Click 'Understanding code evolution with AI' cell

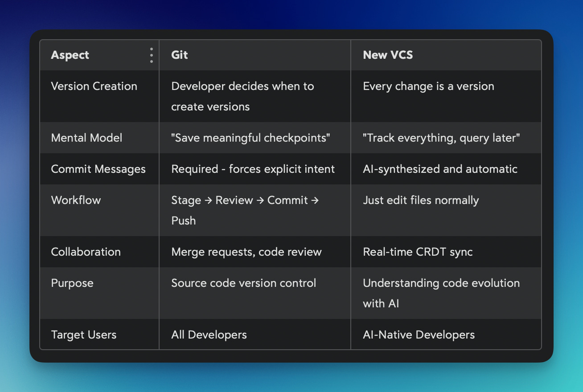point(446,293)
